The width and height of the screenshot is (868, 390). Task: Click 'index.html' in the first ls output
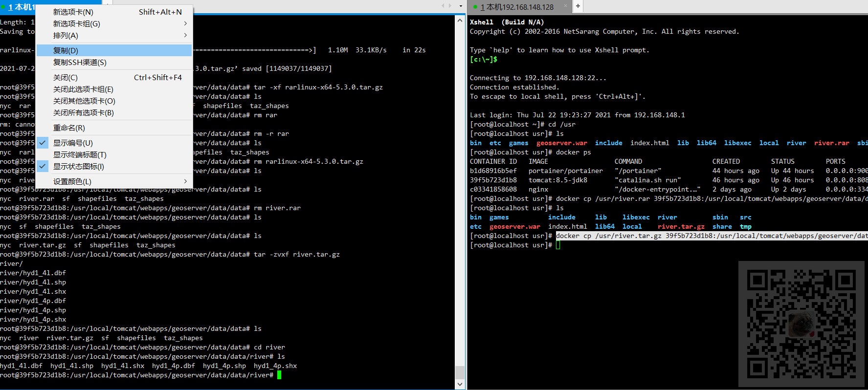650,143
